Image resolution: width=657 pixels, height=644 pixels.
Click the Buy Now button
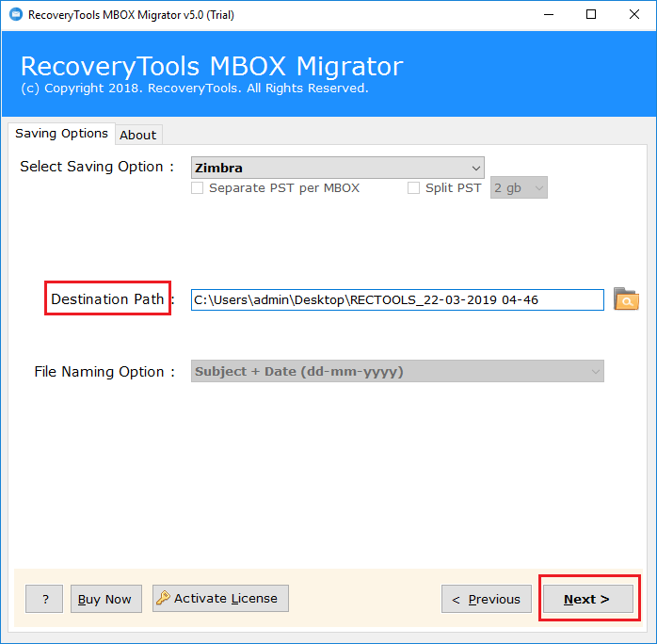pyautogui.click(x=106, y=599)
